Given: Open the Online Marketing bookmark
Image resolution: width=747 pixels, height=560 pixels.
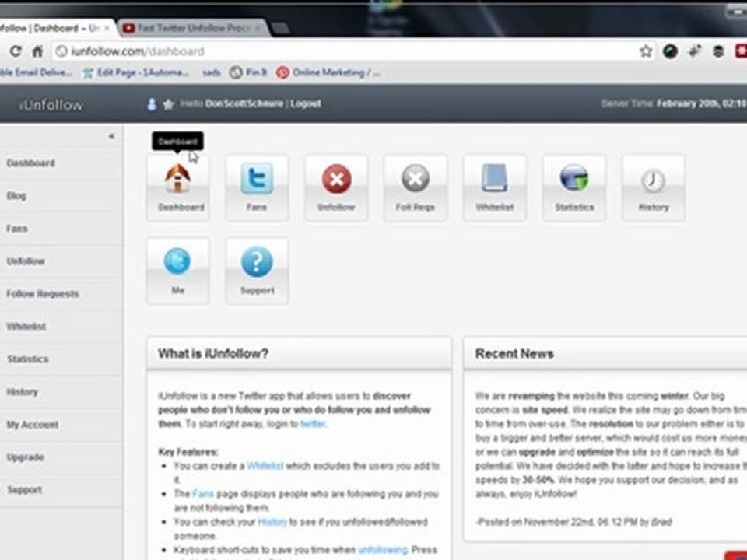Looking at the screenshot, I should point(328,72).
